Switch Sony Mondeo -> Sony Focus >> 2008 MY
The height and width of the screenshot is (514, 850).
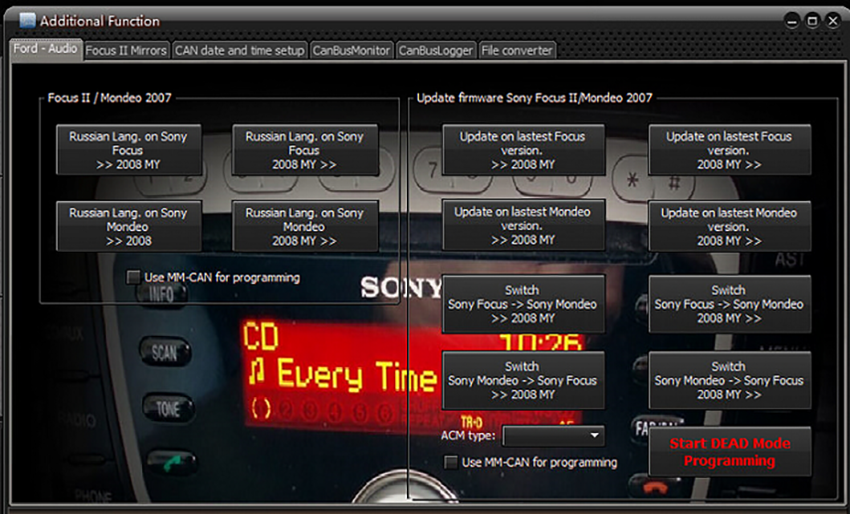tap(523, 380)
